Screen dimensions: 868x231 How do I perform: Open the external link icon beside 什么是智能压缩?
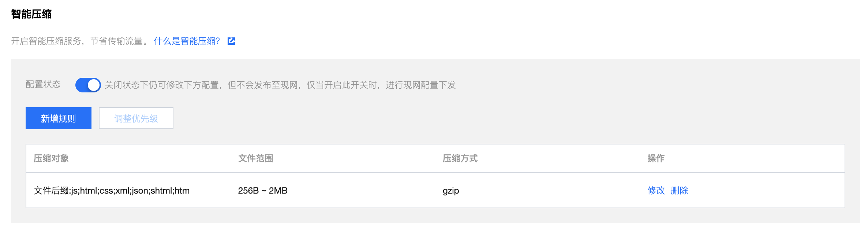point(231,41)
